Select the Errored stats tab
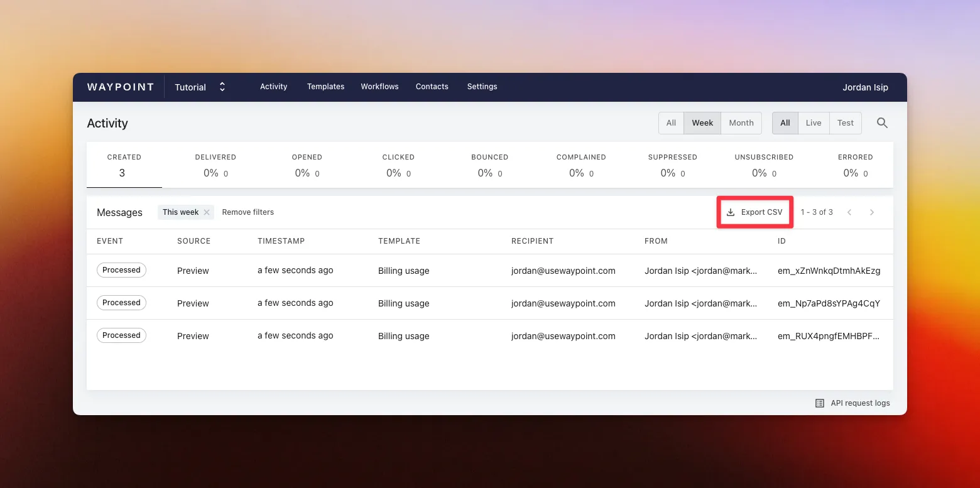This screenshot has width=980, height=488. [x=856, y=165]
